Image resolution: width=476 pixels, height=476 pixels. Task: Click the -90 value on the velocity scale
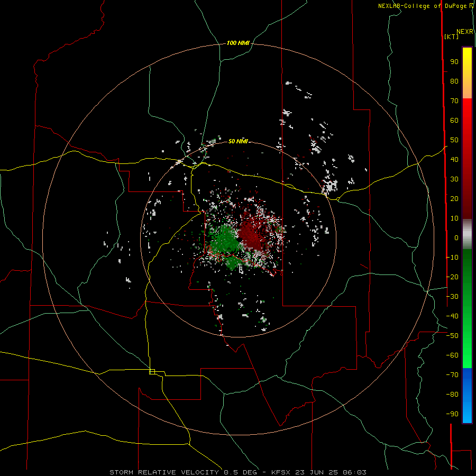(452, 414)
